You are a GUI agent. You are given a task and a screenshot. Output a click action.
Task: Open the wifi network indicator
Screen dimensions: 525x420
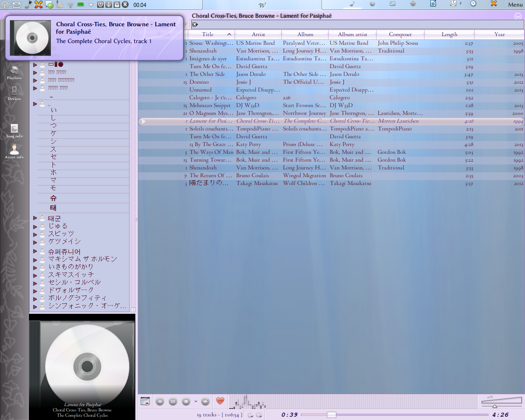coord(70,5)
